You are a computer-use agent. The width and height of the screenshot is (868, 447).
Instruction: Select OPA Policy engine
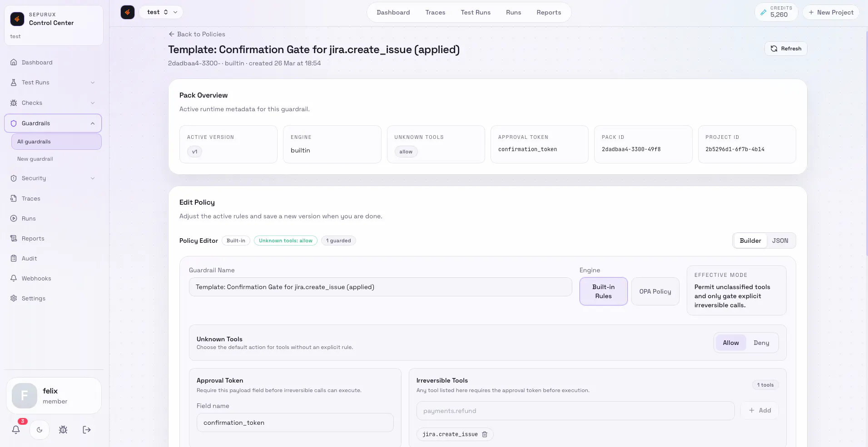point(655,291)
